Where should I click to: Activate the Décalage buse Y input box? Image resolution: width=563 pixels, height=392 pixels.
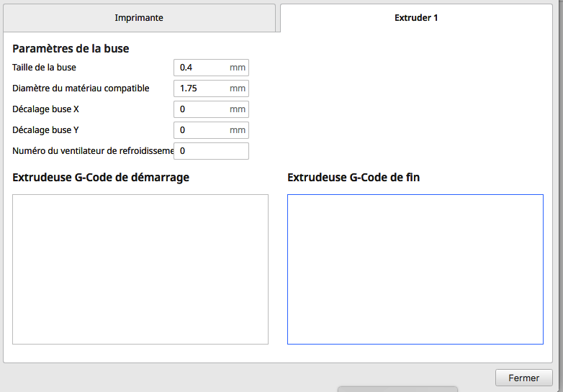[211, 130]
